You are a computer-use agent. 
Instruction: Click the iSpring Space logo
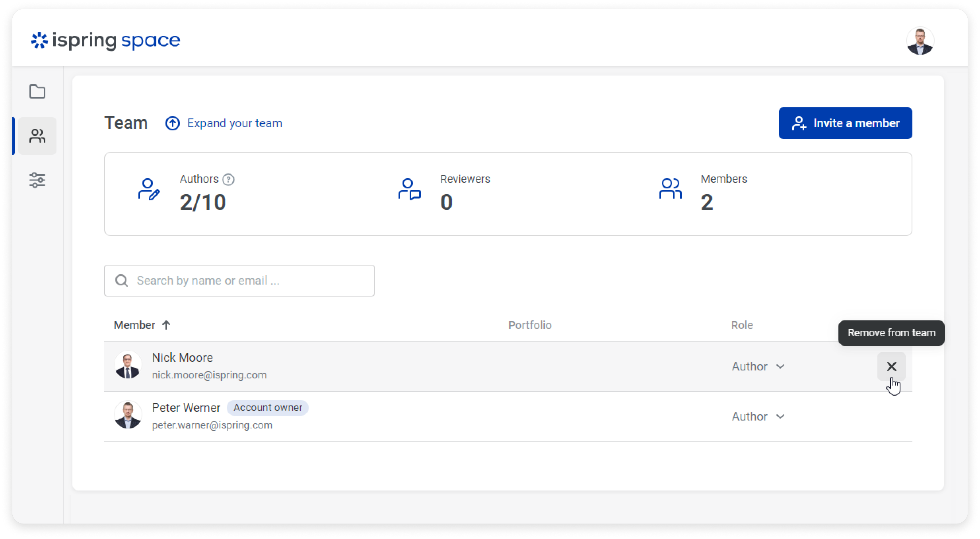[x=106, y=41]
